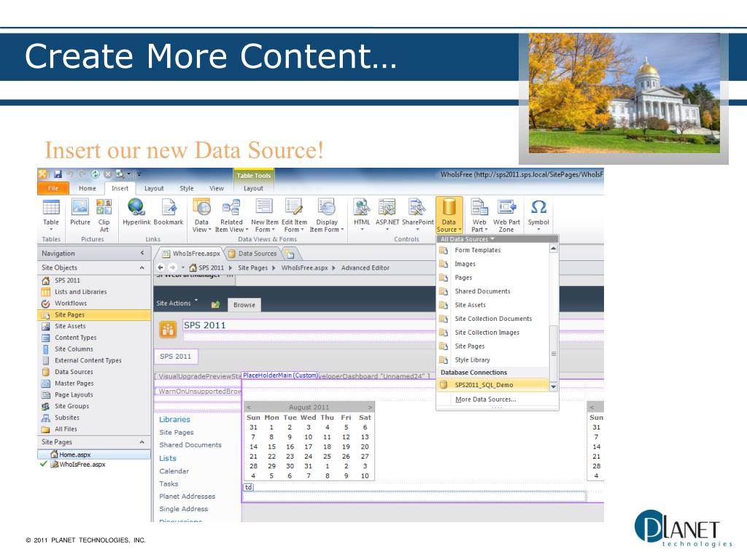The width and height of the screenshot is (747, 560).
Task: Collapse the Site Objects section
Action: 142,268
